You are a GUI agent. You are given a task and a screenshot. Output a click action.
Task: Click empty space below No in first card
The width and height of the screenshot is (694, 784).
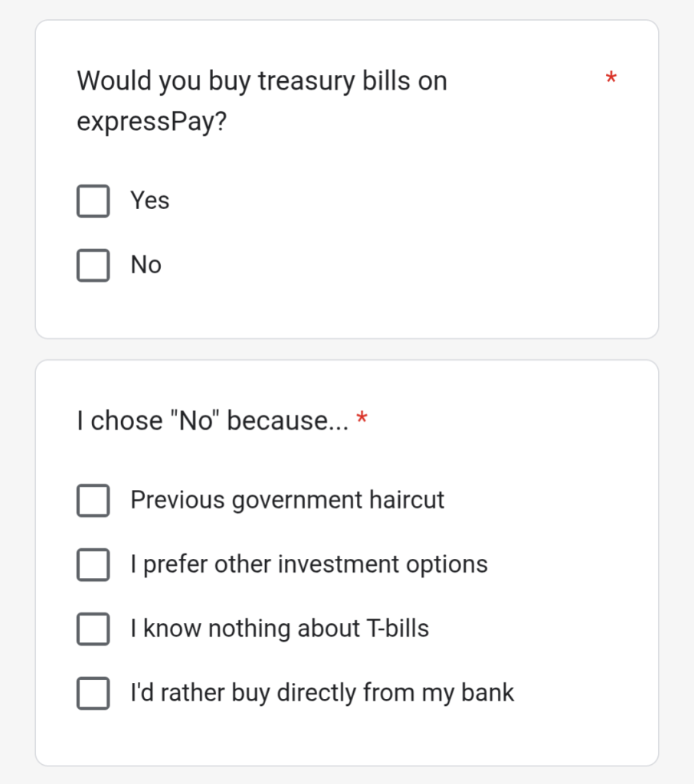coord(346,310)
